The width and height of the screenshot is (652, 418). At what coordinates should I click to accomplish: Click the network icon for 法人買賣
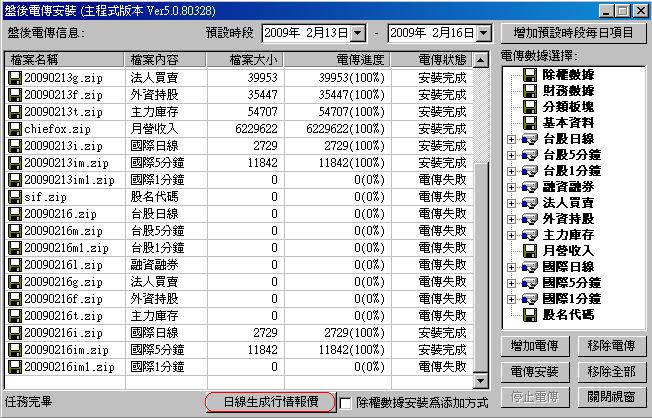[x=530, y=203]
